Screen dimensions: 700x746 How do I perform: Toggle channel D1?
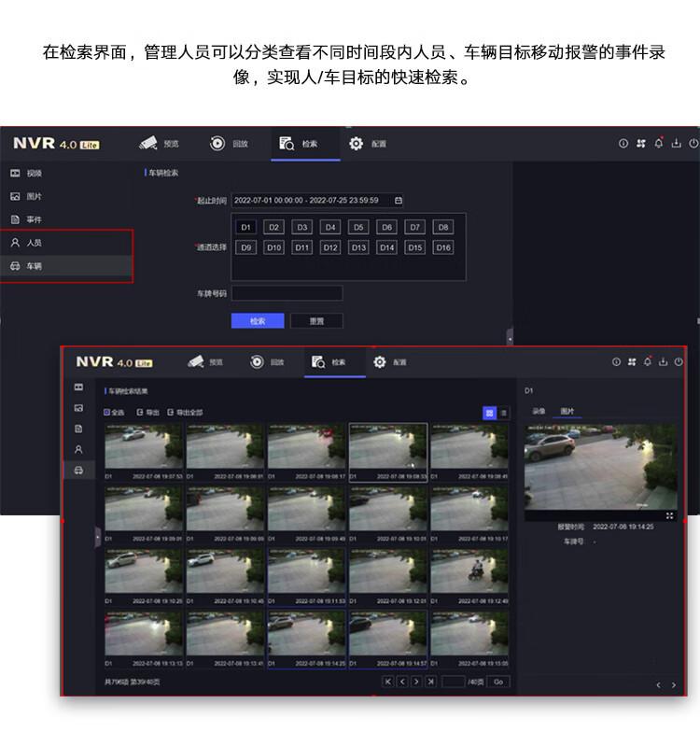point(245,227)
